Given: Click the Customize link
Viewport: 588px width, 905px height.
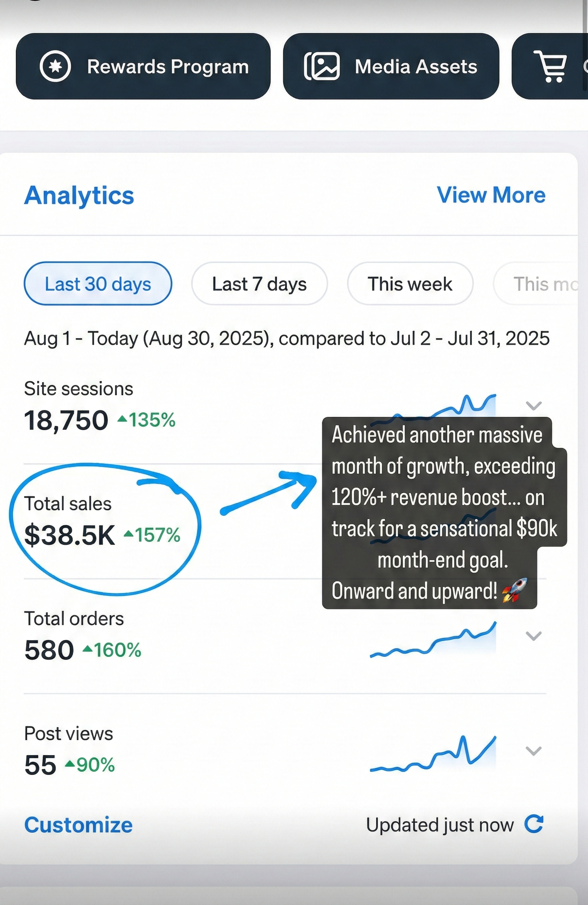Looking at the screenshot, I should tap(78, 825).
